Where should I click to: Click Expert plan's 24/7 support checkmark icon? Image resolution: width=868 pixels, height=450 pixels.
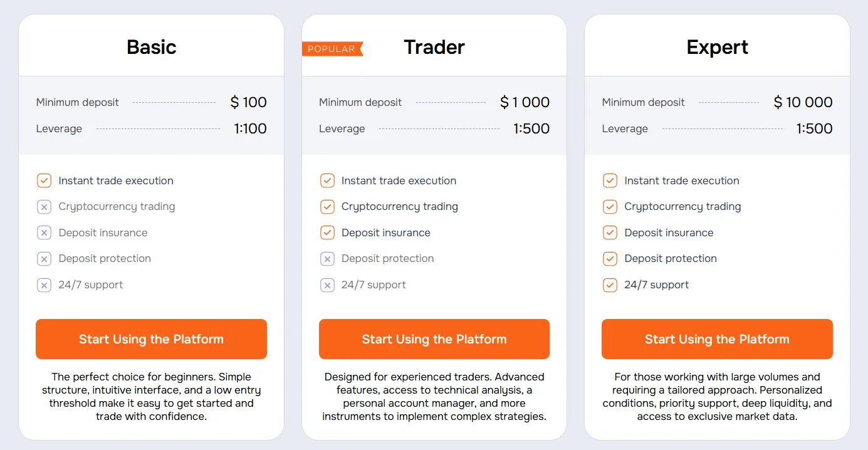[610, 285]
